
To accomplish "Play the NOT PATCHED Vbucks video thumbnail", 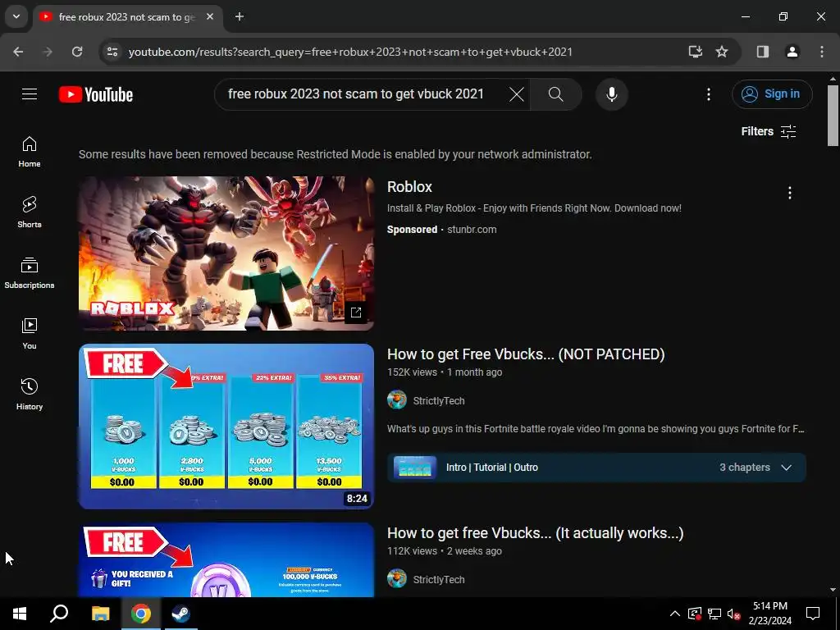I will pos(226,426).
